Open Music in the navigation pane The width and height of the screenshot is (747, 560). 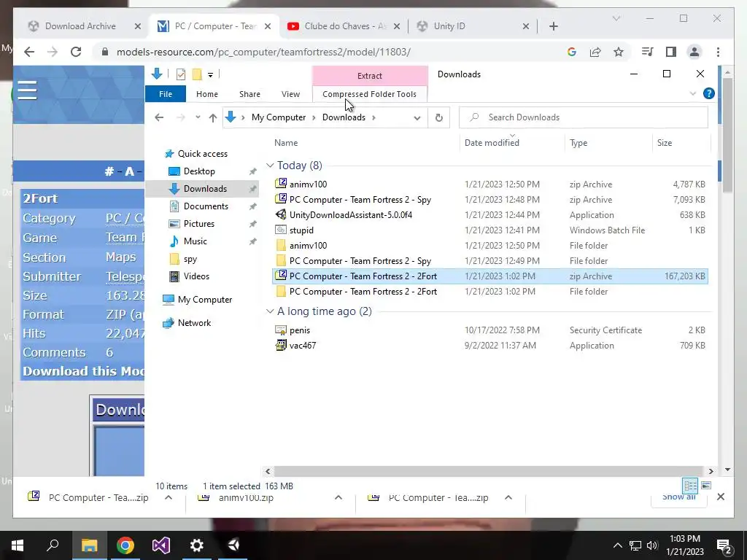pos(195,241)
